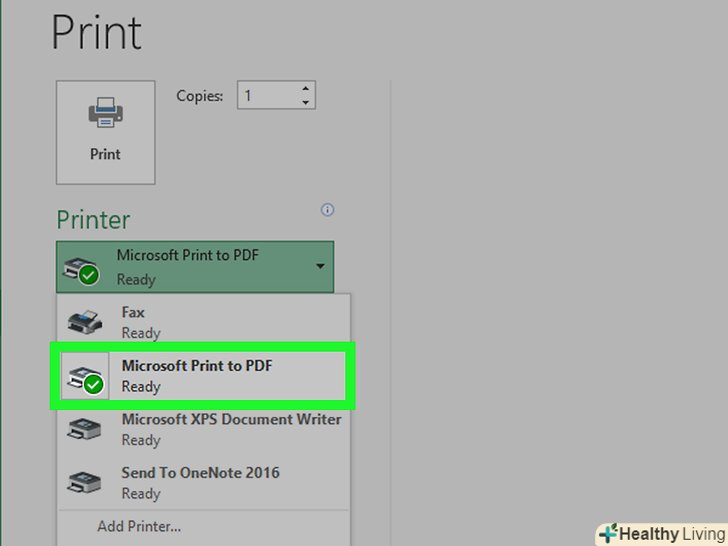Select Send To OneNote 2016 printer
This screenshot has width=728, height=546.
203,482
